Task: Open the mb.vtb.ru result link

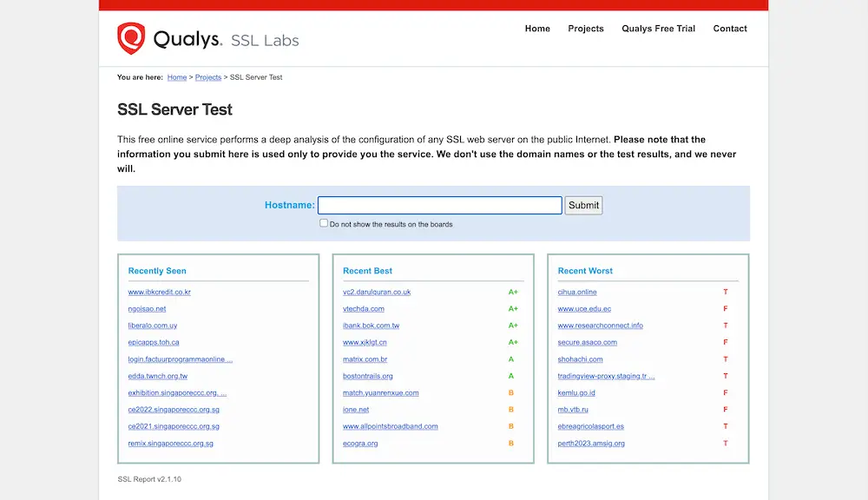Action: tap(573, 410)
